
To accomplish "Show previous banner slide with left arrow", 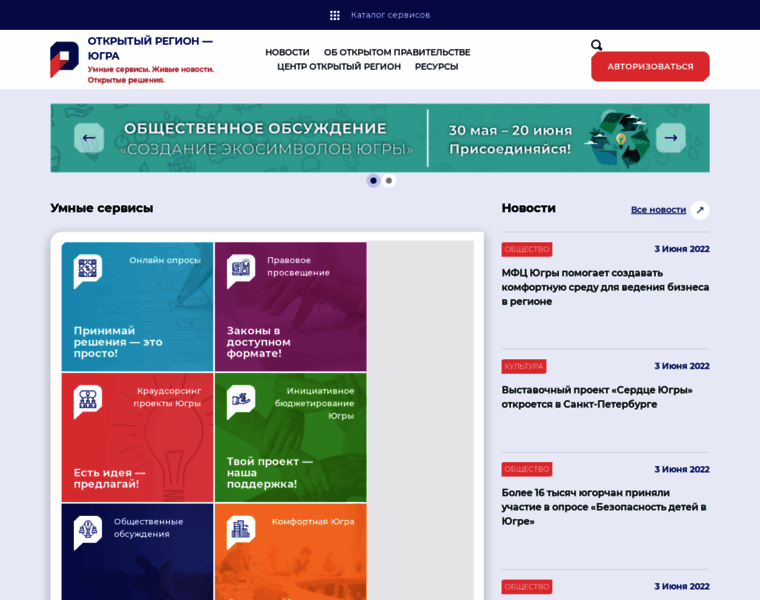I will coord(89,138).
